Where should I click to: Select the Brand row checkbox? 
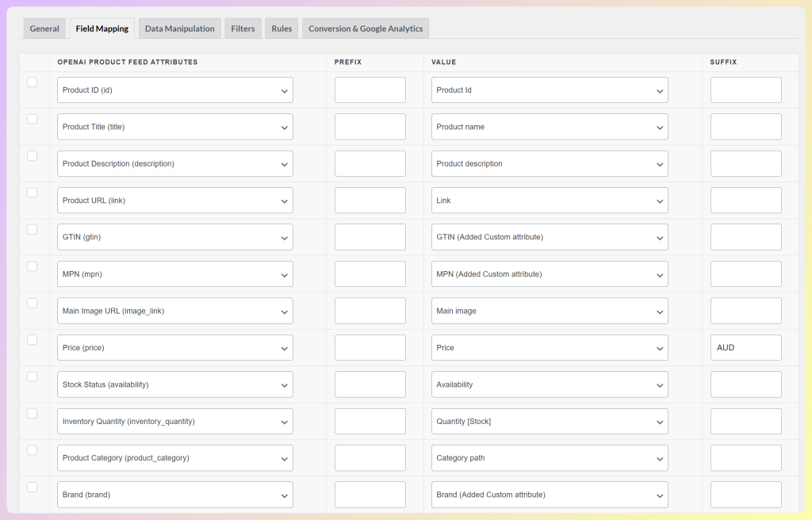pyautogui.click(x=31, y=487)
